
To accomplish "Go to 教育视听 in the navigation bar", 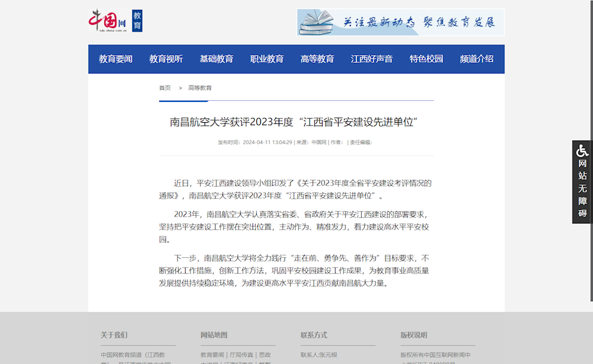I will (166, 59).
